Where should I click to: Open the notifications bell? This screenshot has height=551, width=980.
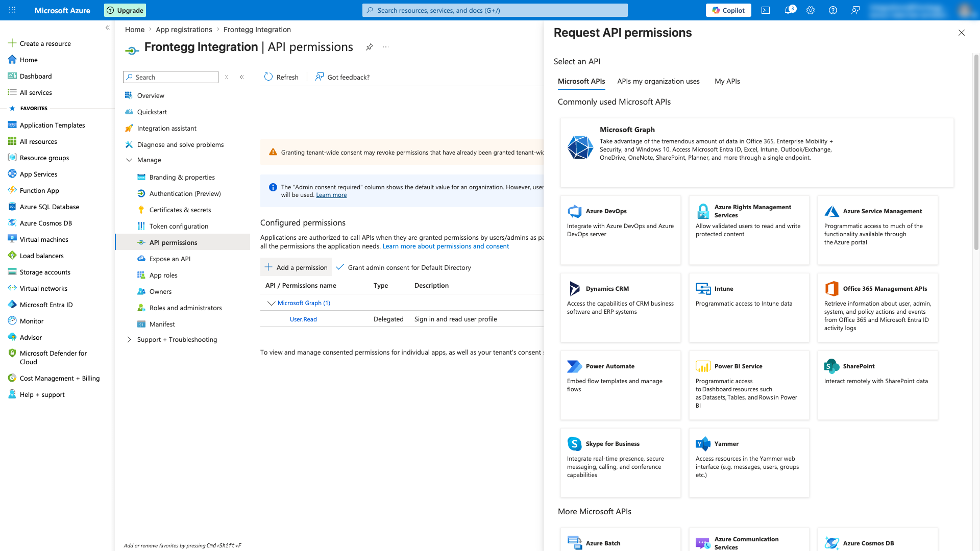(789, 10)
